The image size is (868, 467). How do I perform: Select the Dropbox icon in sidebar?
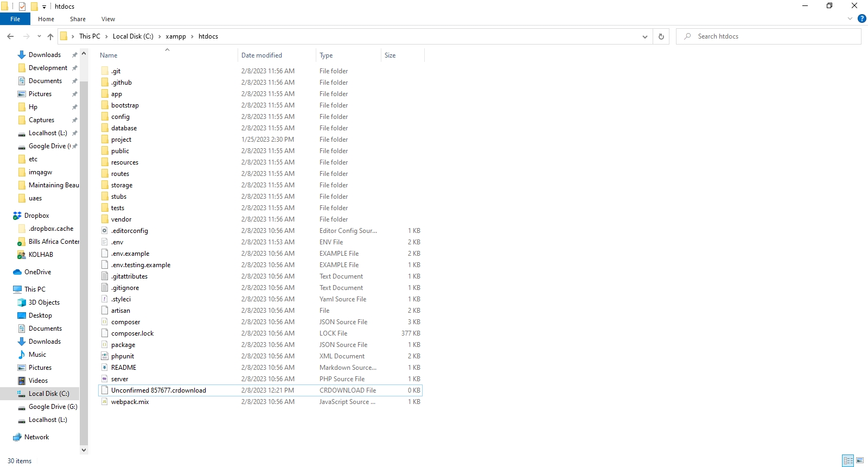point(17,216)
